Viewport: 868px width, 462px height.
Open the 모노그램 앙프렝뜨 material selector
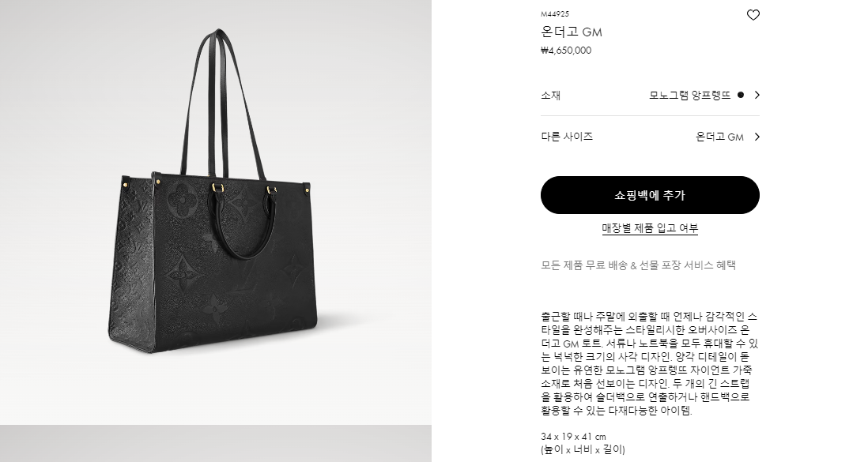pos(690,96)
